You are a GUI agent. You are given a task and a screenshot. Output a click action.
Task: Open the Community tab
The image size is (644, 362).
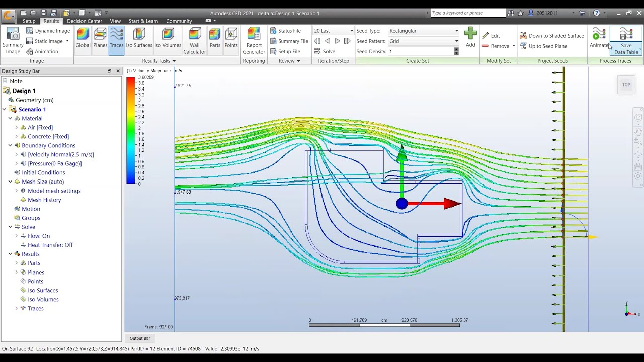tap(179, 21)
